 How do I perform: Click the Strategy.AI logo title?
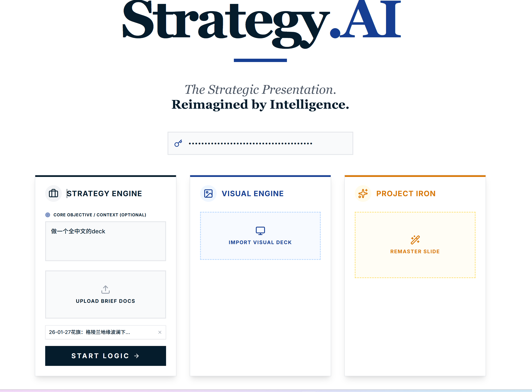261,21
